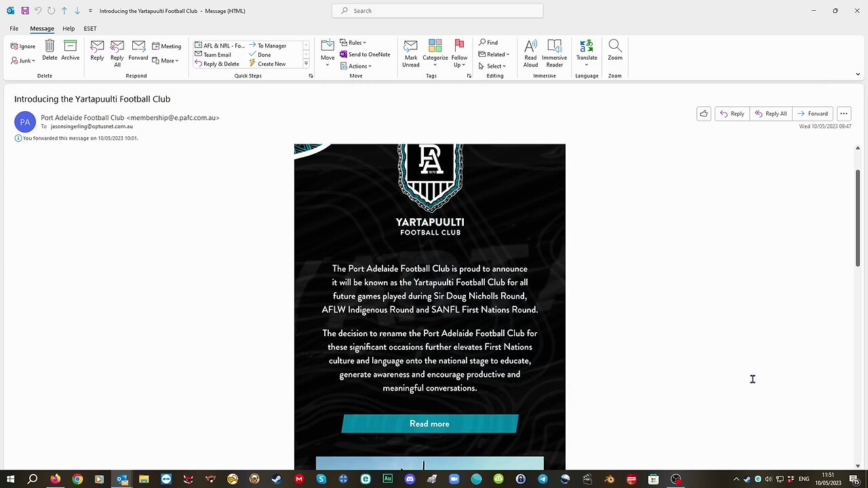Click Reply All in the Respond group
The image size is (868, 488).
[x=117, y=53]
